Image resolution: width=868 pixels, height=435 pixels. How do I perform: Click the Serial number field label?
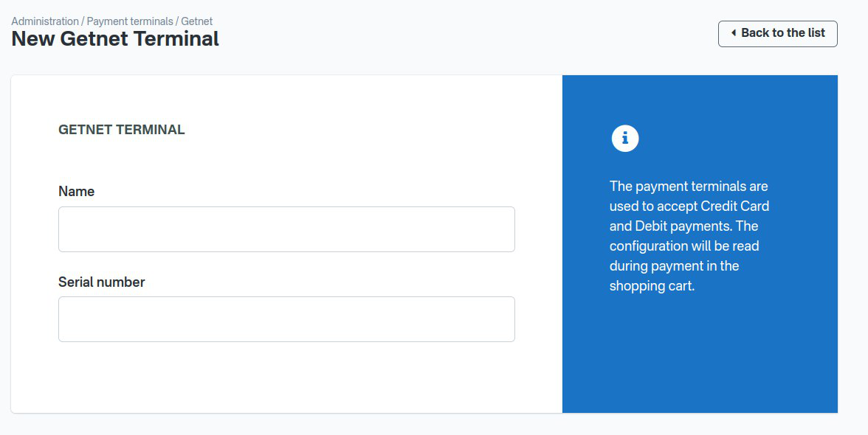102,282
